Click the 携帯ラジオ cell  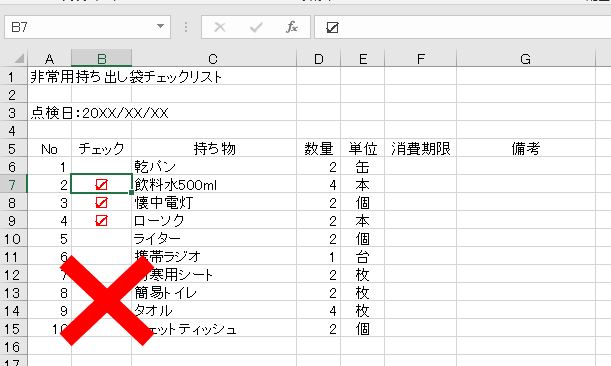coord(214,256)
